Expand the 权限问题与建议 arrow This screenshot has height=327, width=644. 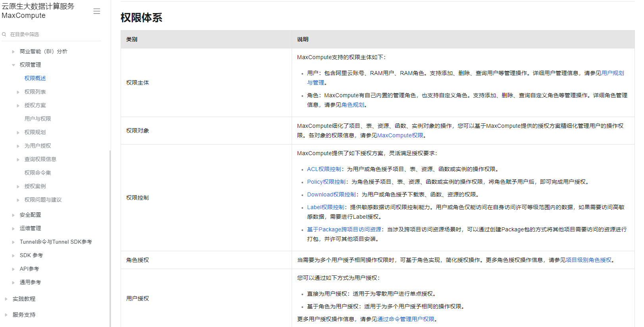click(x=18, y=200)
